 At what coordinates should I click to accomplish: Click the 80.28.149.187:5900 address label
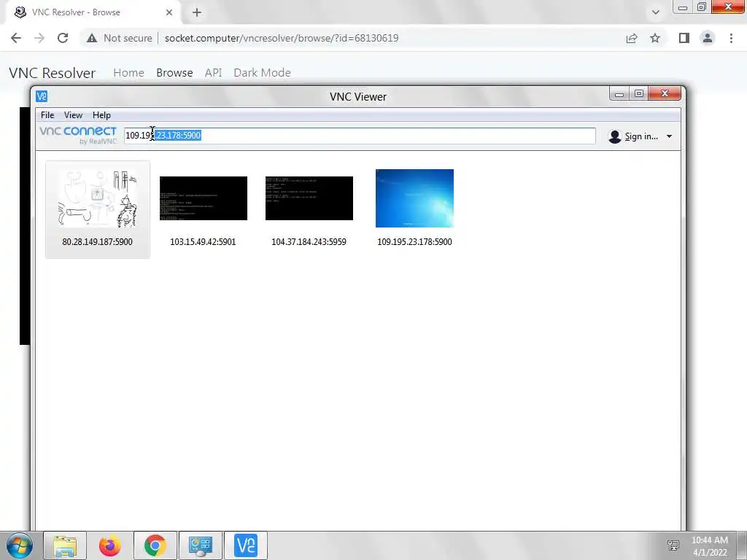(97, 242)
